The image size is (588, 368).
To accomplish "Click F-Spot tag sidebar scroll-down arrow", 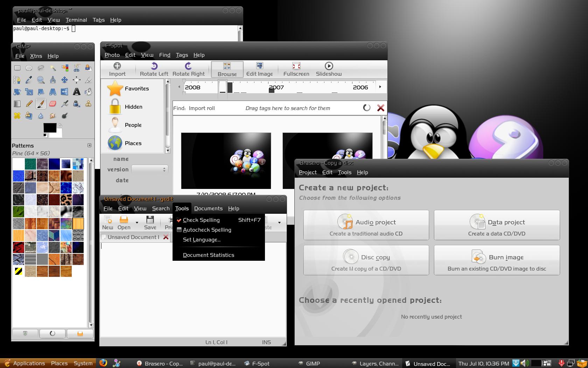I will point(168,151).
